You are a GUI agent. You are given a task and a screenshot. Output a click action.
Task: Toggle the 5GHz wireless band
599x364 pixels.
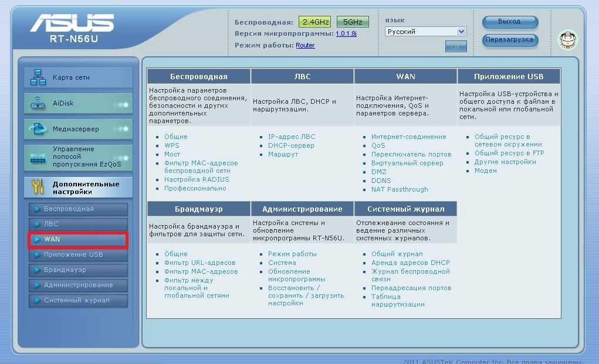tap(353, 22)
